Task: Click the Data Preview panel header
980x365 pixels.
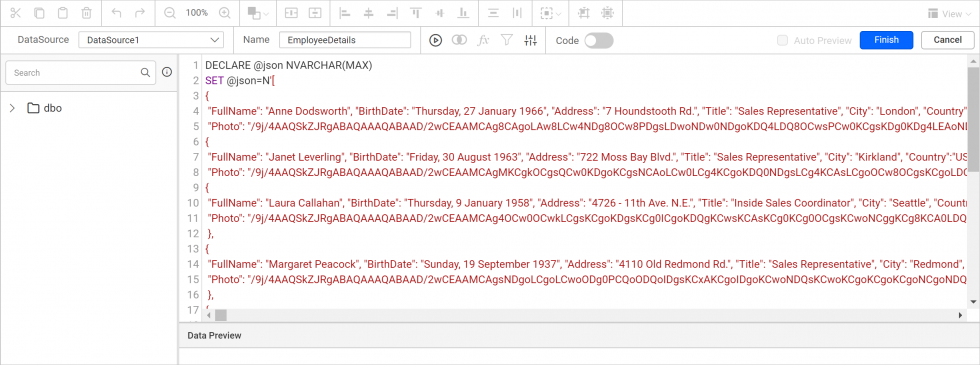Action: (579, 336)
